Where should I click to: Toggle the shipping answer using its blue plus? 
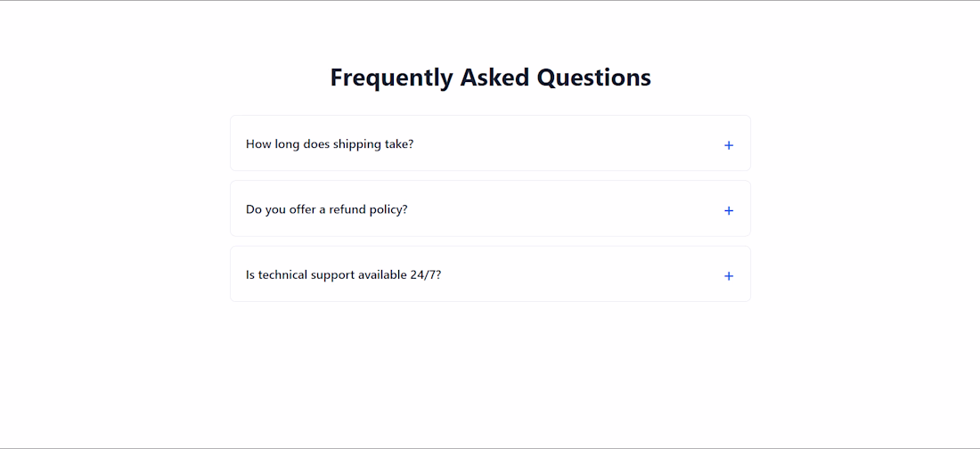(x=729, y=145)
